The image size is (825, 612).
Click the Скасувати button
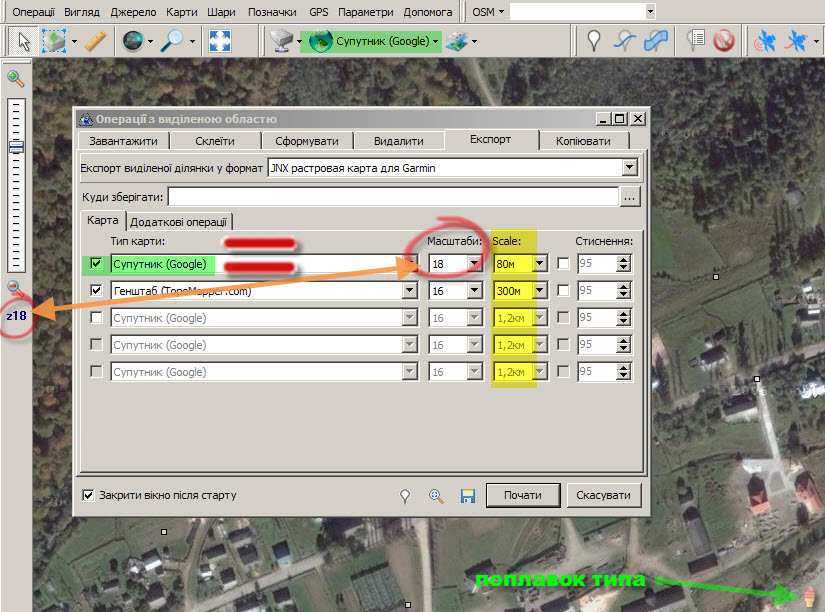tap(603, 495)
